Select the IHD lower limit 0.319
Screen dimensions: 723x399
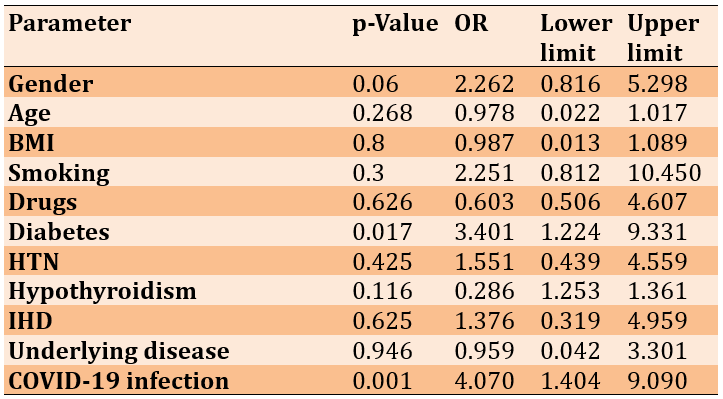point(570,321)
